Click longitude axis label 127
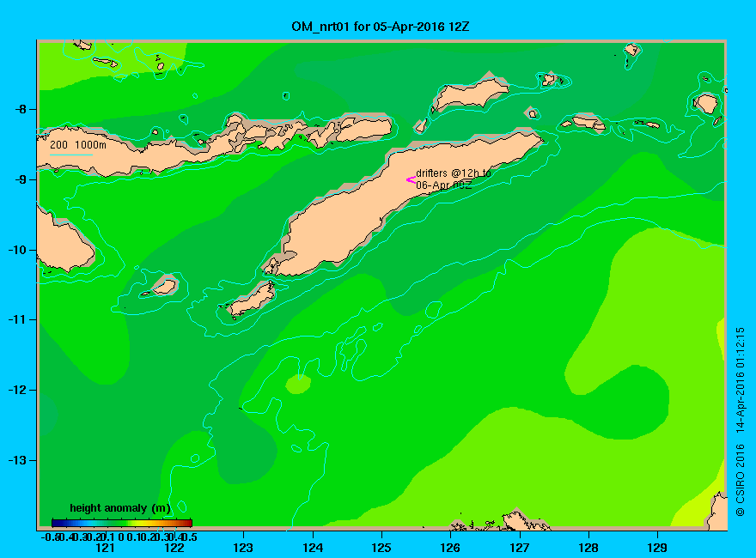 pos(519,548)
